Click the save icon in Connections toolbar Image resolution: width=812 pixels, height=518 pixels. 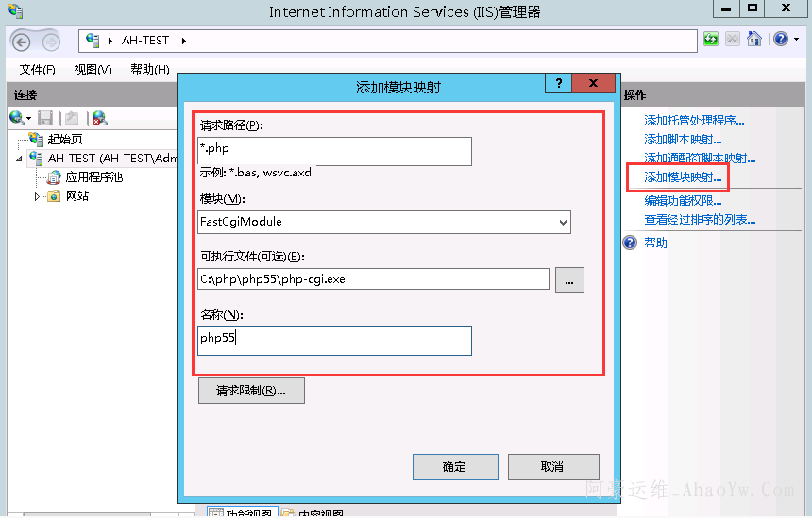click(x=45, y=118)
